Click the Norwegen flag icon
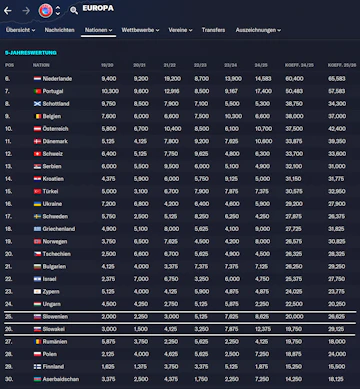The height and width of the screenshot is (389, 360). coord(37,242)
